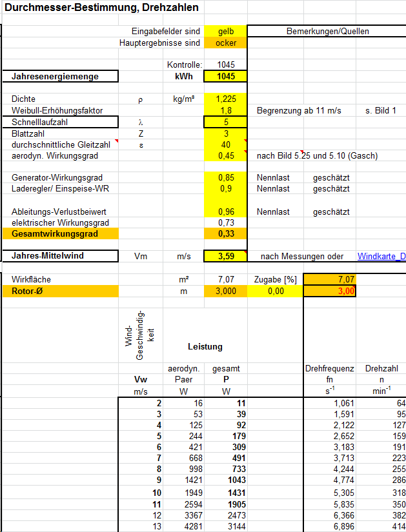Click the yellow 'gelb' legend cell
The width and height of the screenshot is (406, 532).
click(x=226, y=31)
